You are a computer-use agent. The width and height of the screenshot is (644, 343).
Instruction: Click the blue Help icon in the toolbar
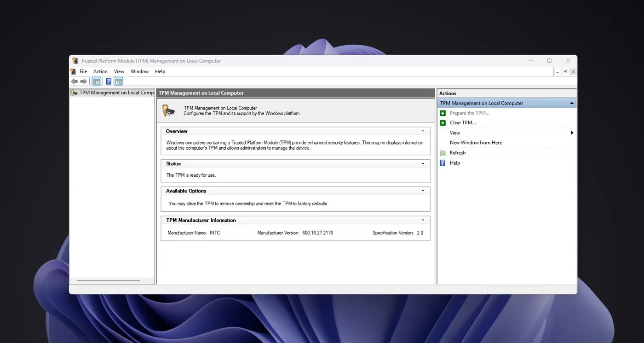(x=109, y=81)
